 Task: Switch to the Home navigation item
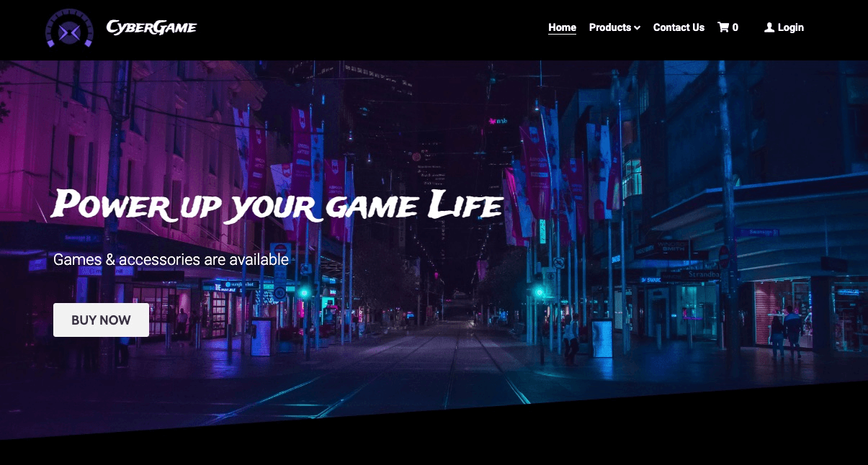pyautogui.click(x=562, y=27)
